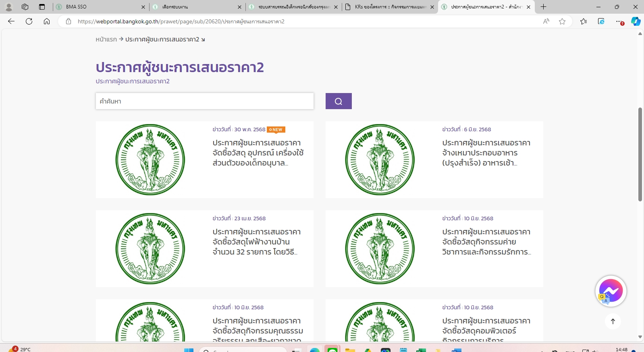Click date text ข่าววันที่ : 30 พ.ค. 2568
The width and height of the screenshot is (644, 352).
pos(239,129)
